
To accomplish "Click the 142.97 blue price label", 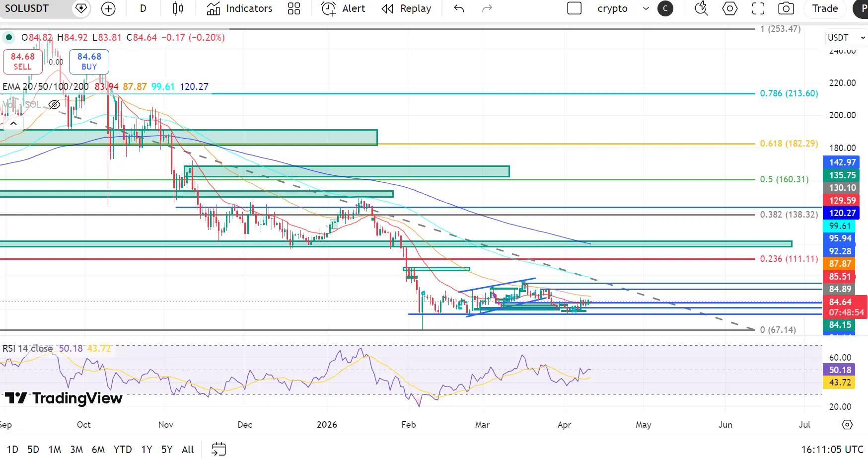I will 842,162.
